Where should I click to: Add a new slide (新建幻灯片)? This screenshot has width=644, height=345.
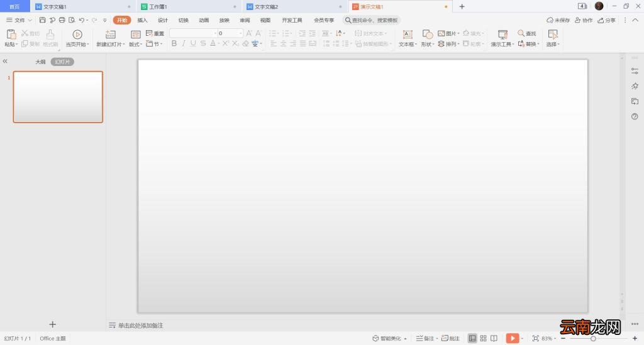[111, 38]
